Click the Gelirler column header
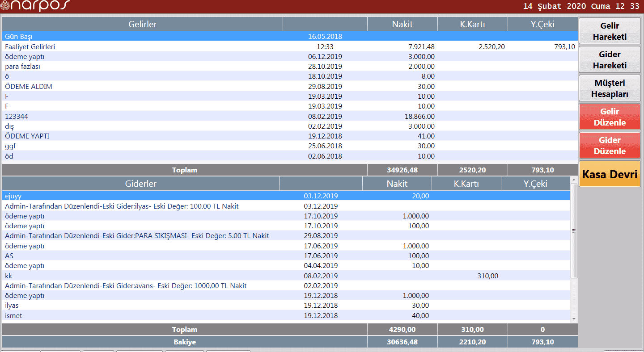Image resolution: width=644 pixels, height=352 pixels. 142,24
